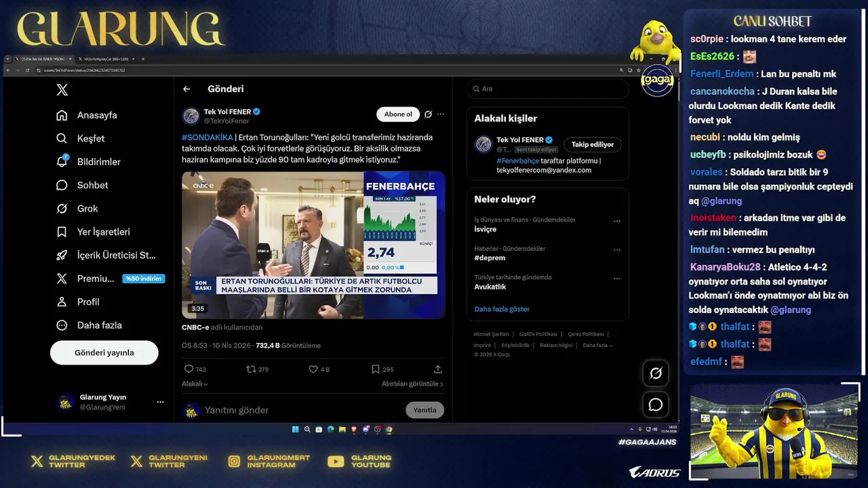
Task: Click Yanıtla reply button
Action: tap(425, 410)
